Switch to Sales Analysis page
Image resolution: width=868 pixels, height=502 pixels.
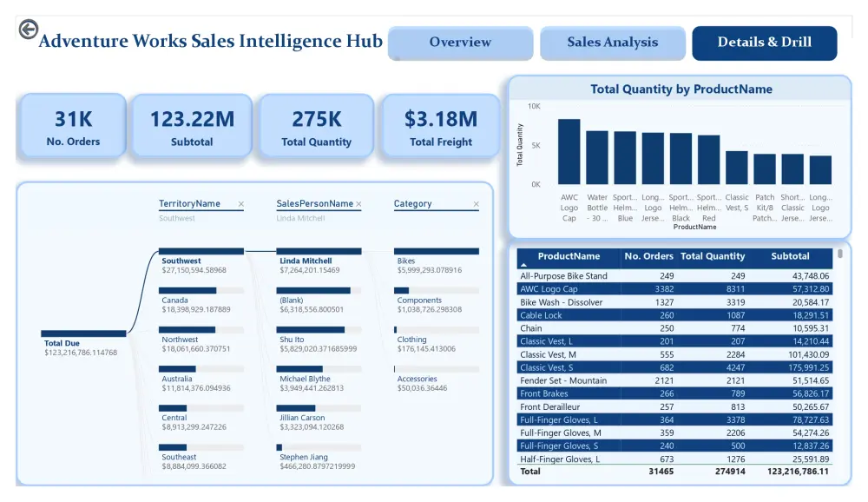point(612,43)
